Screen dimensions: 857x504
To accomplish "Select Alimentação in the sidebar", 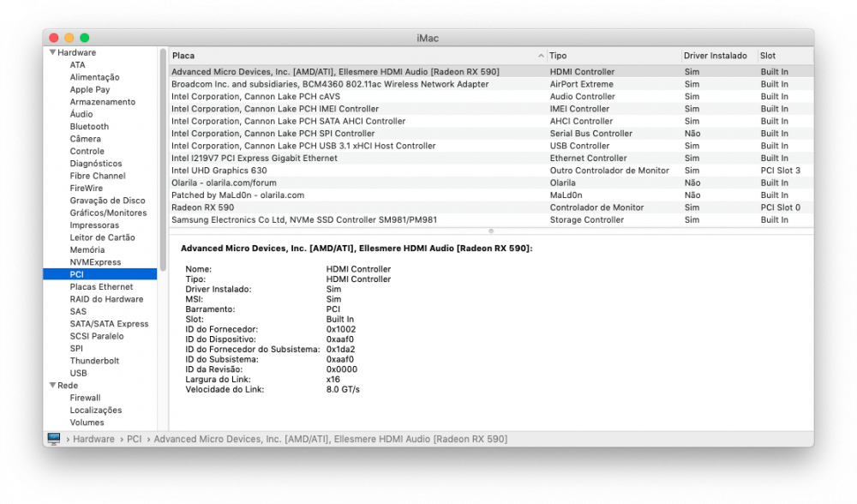I will pyautogui.click(x=94, y=77).
